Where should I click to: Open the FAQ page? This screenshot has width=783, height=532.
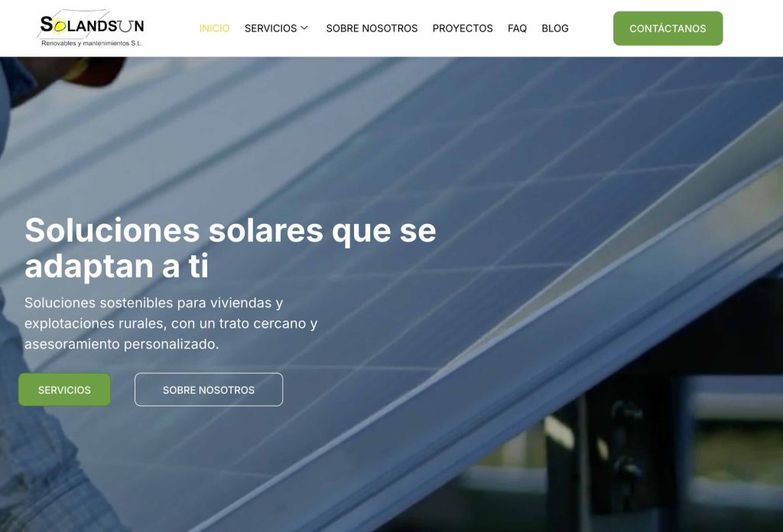[x=517, y=28]
